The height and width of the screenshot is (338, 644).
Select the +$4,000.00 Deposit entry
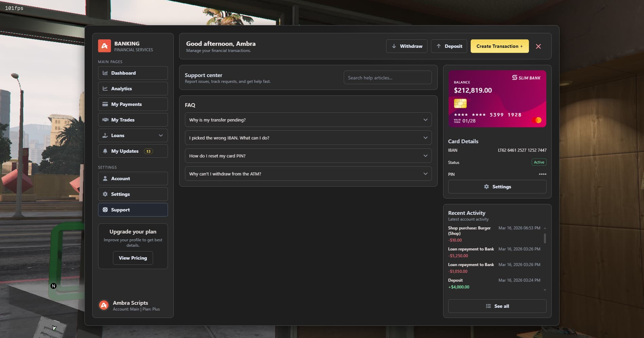pyautogui.click(x=494, y=284)
